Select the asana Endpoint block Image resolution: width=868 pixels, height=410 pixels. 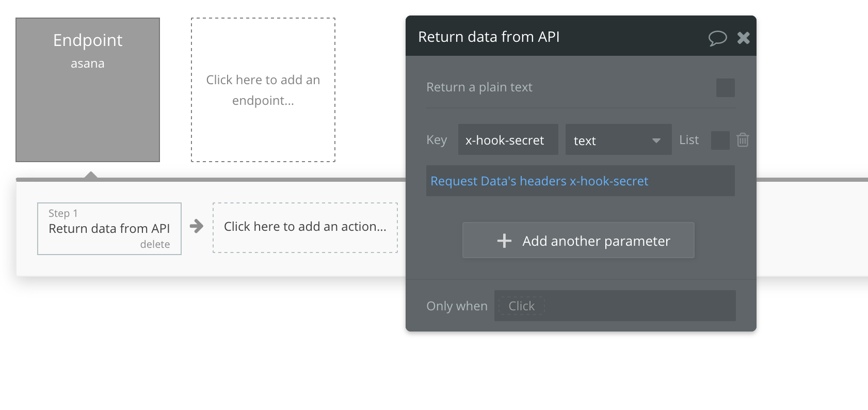tap(88, 90)
